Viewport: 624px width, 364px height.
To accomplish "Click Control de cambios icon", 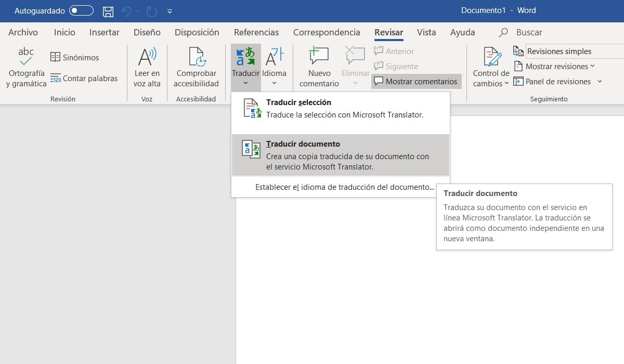I will pos(492,56).
